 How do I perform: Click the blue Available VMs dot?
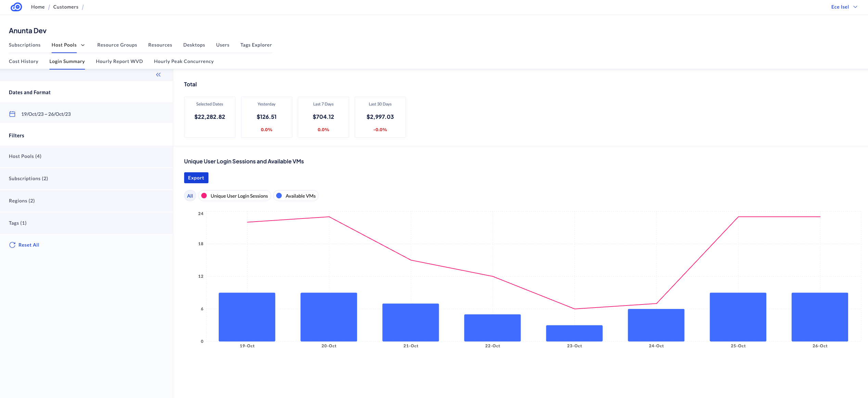(x=279, y=196)
